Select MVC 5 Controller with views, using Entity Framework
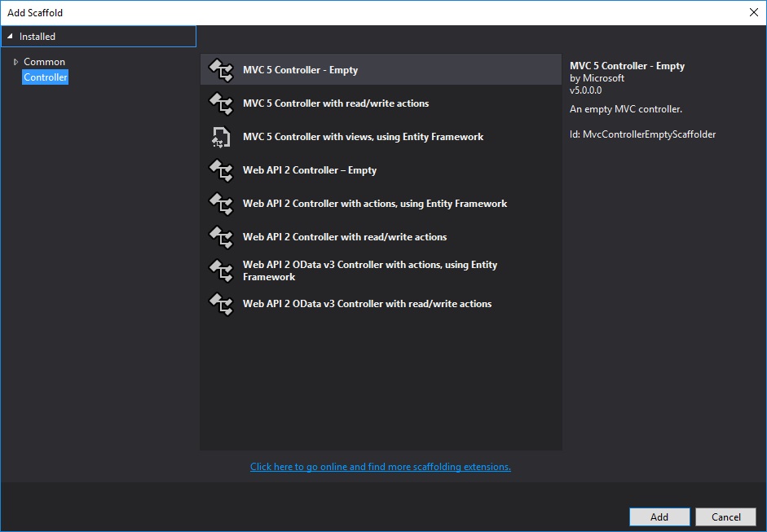 click(363, 137)
